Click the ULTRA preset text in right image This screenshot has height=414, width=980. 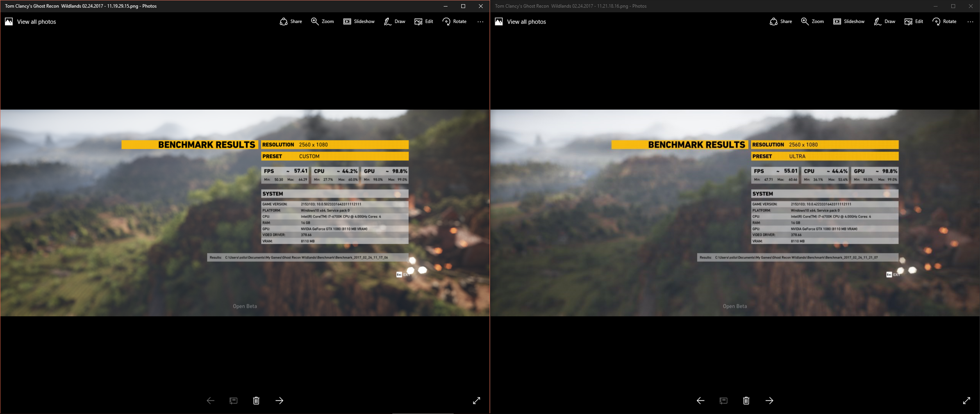tap(797, 156)
